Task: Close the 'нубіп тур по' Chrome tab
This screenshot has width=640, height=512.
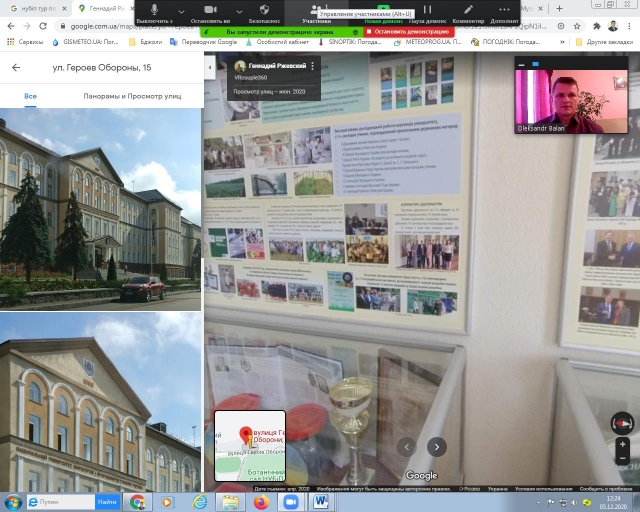Action: (64, 8)
